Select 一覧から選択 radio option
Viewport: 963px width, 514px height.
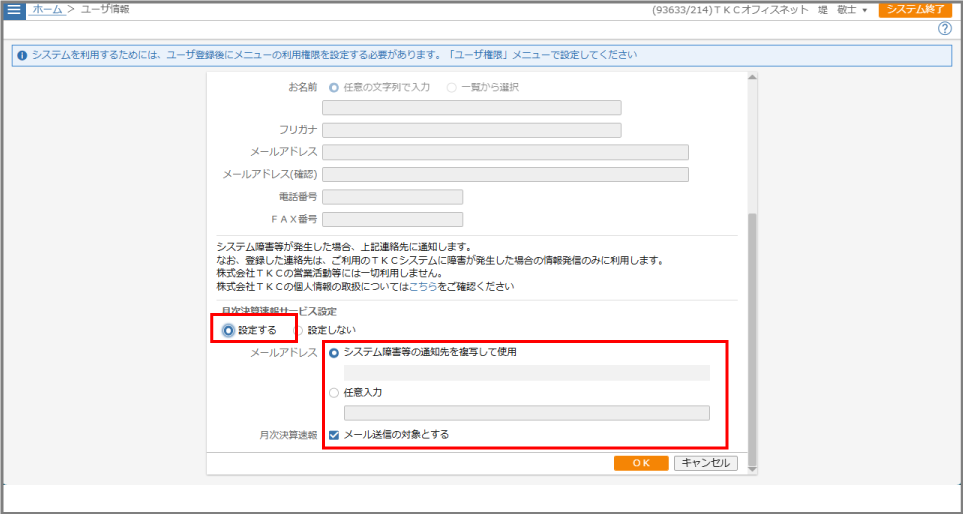(451, 87)
